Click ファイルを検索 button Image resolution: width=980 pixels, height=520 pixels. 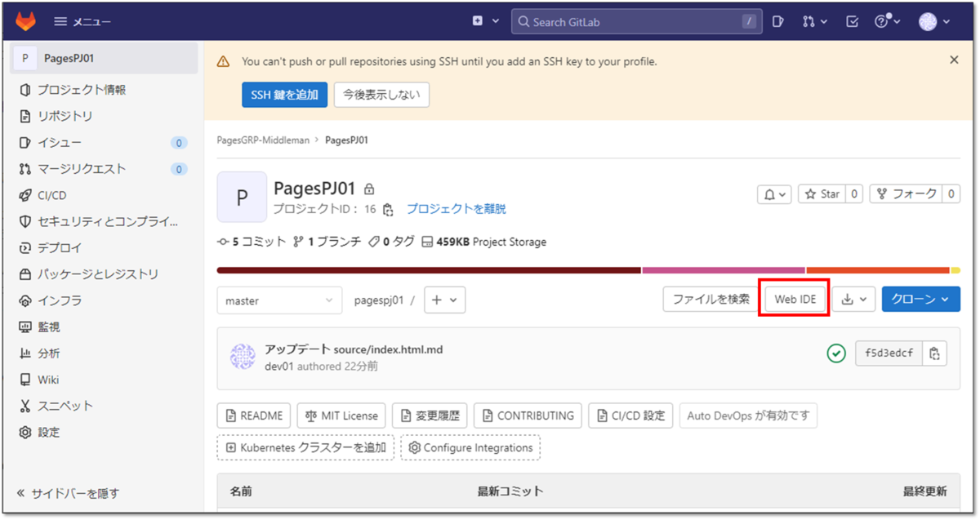tap(710, 300)
